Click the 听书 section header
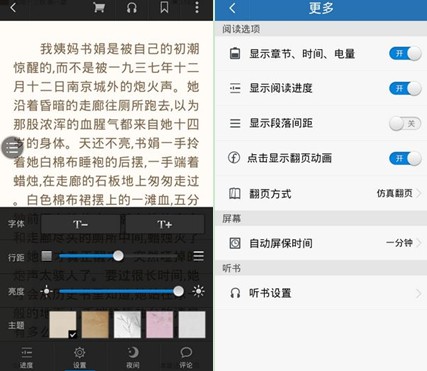Image resolution: width=427 pixels, height=371 pixels. tap(232, 268)
